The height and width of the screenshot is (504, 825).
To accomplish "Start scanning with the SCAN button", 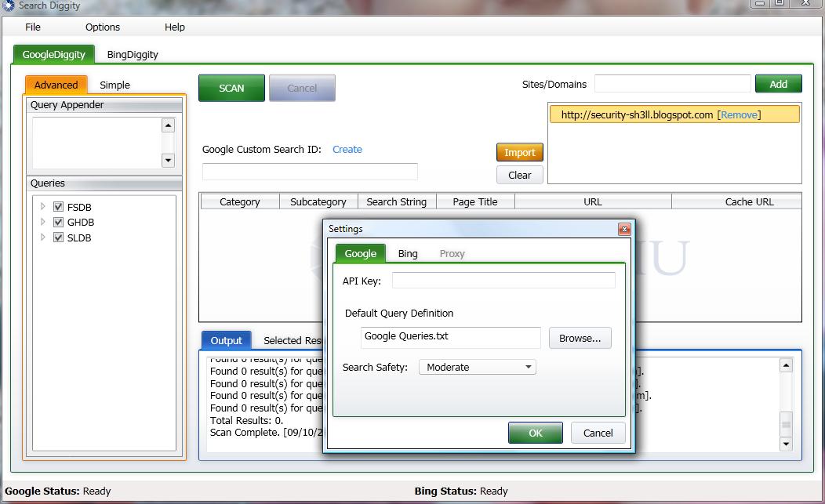I will (231, 89).
